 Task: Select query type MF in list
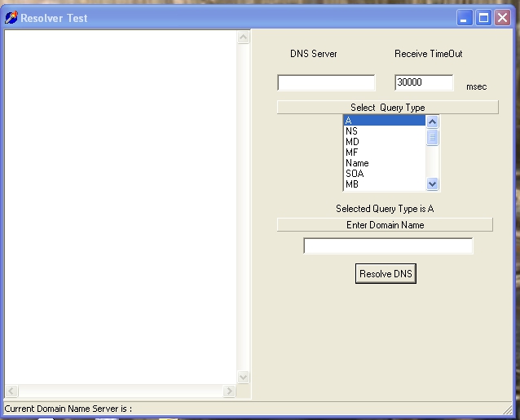385,153
